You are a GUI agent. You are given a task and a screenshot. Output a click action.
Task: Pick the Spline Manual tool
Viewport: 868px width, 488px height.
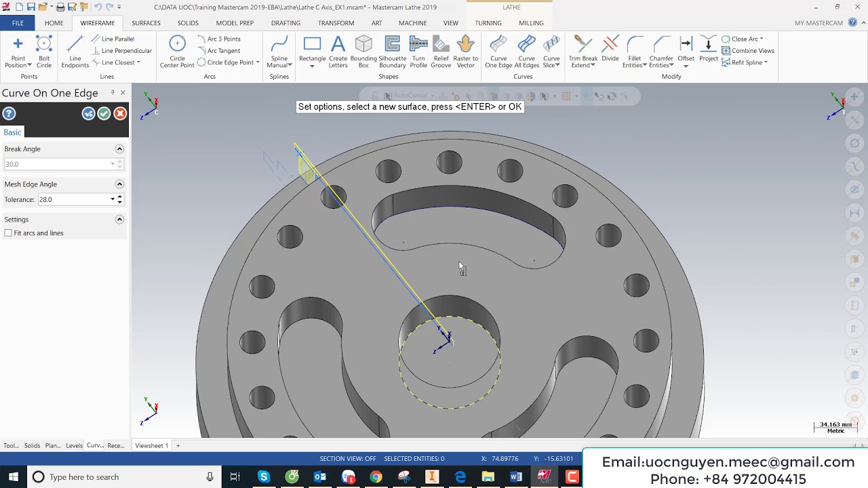click(279, 52)
